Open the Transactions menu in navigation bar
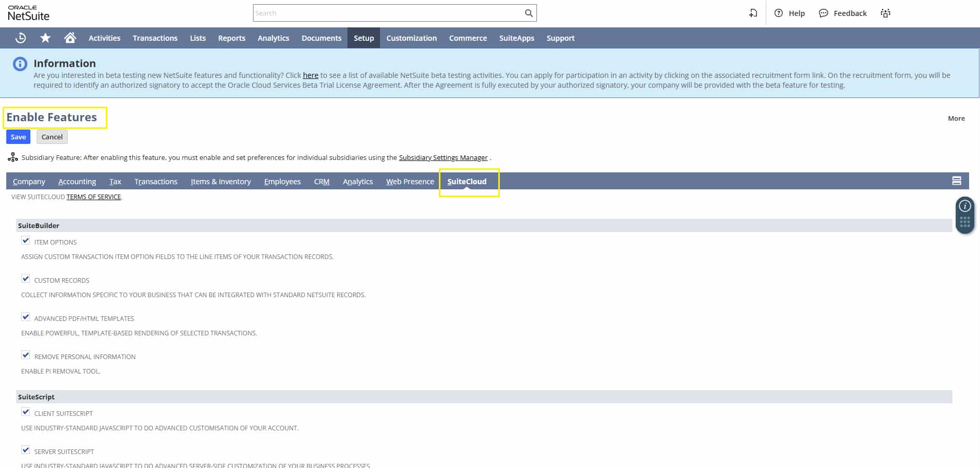 click(155, 38)
